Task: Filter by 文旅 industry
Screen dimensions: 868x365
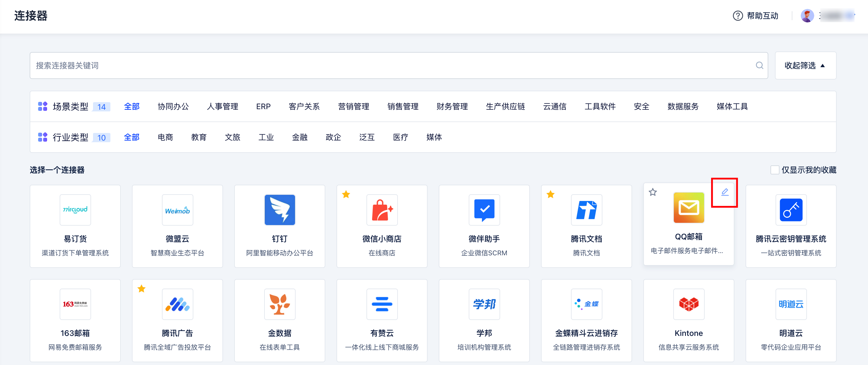Action: [x=233, y=137]
